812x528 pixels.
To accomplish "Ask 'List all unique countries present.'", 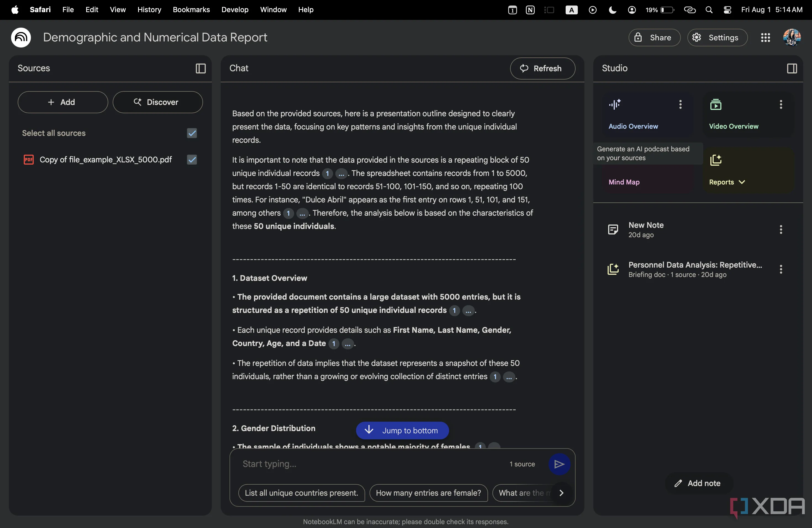I will click(x=302, y=493).
